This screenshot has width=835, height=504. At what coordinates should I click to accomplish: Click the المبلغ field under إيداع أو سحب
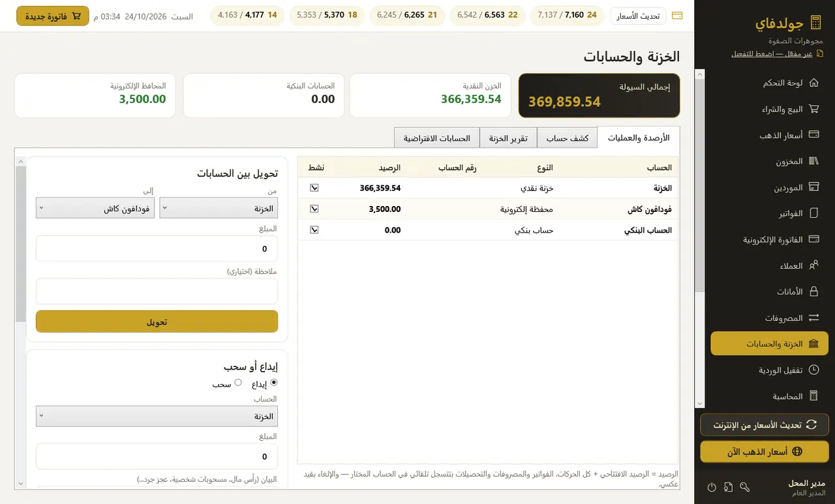157,456
